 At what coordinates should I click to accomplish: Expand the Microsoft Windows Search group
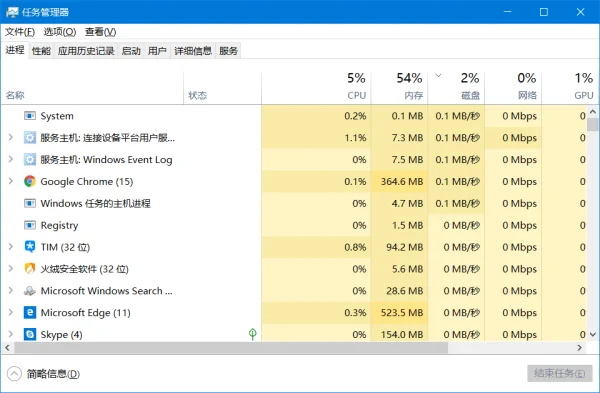click(11, 290)
